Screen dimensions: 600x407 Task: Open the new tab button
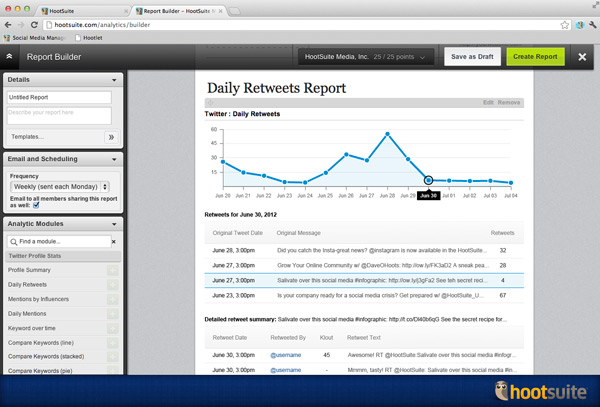(x=235, y=11)
